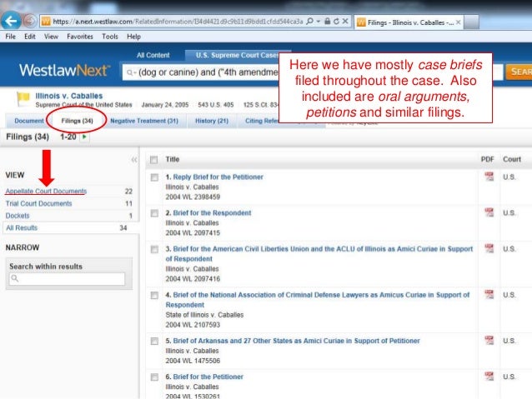Open the Edit menu
The image size is (532, 399).
point(30,37)
